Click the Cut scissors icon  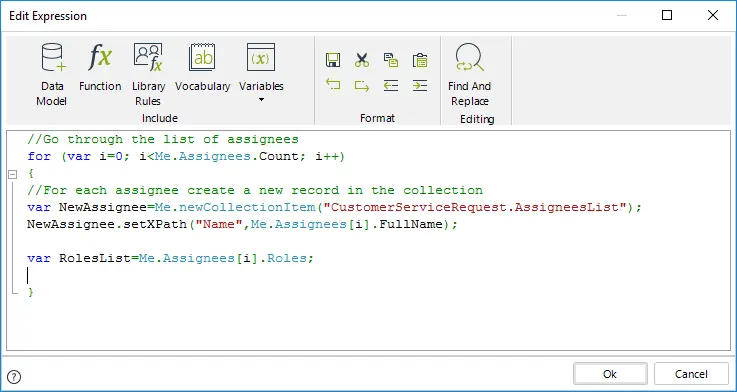tap(361, 60)
